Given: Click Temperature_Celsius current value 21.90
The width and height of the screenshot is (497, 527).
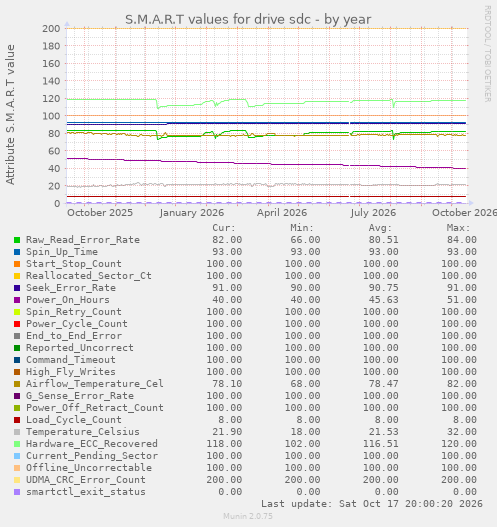Looking at the screenshot, I should click(x=227, y=432).
